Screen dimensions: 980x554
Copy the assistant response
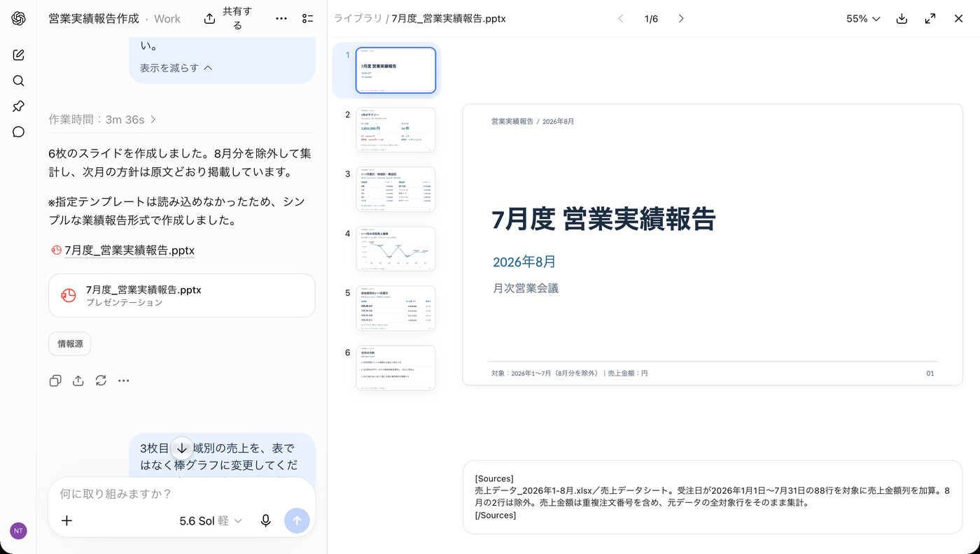click(x=55, y=381)
